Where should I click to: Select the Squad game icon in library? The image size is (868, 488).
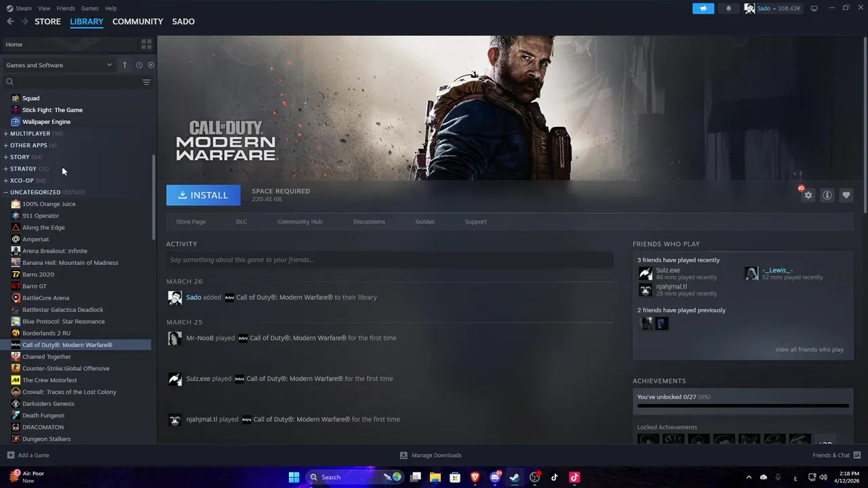click(x=16, y=98)
